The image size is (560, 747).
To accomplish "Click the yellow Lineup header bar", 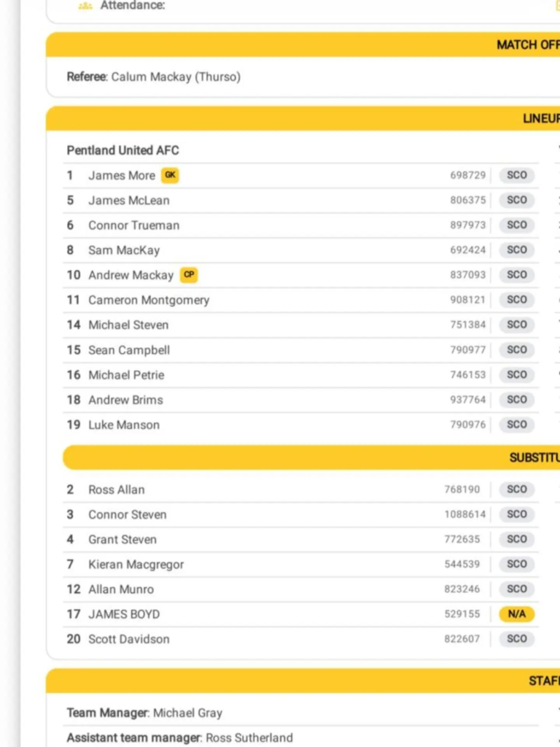I will (303, 119).
